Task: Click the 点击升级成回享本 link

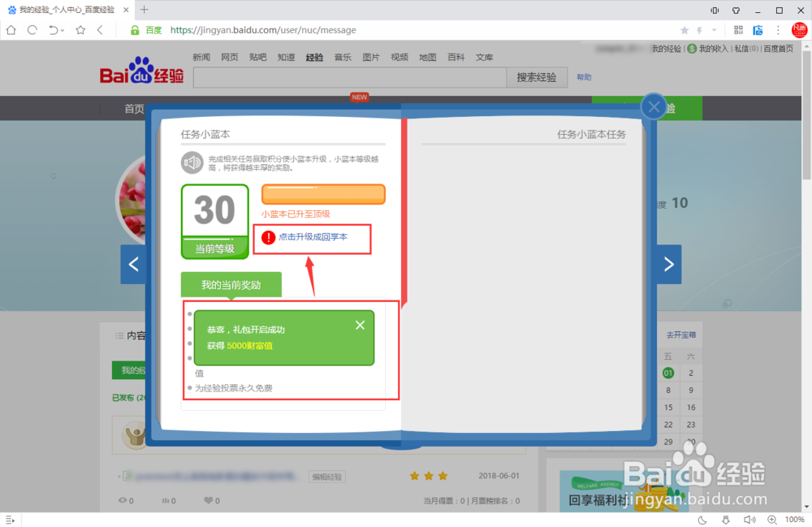Action: [x=313, y=236]
